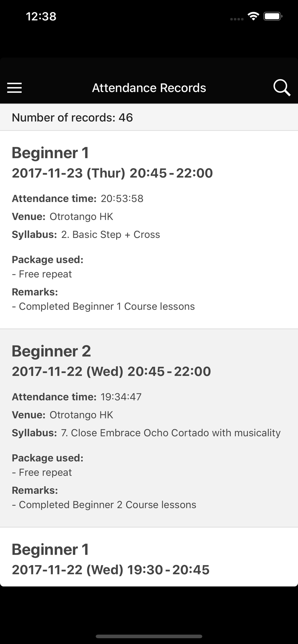This screenshot has height=644, width=298.
Task: Open the Beginner 2 attendance record
Action: [x=51, y=351]
